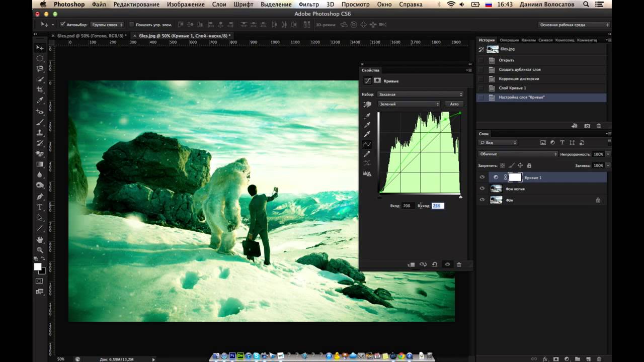
Task: Open the Группы слоев dropdown
Action: 107,24
